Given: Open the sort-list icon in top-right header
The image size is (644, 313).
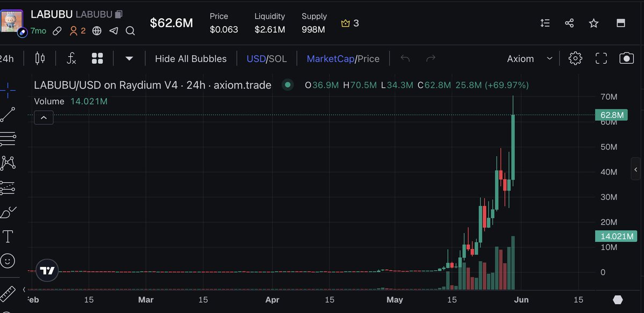Looking at the screenshot, I should pos(545,23).
